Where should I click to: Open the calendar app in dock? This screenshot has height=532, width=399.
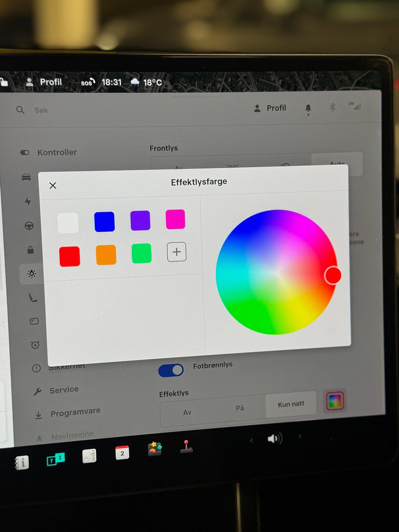coord(122,453)
